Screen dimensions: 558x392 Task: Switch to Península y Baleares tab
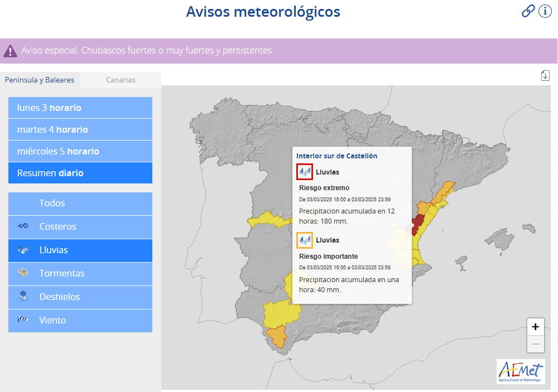[40, 80]
